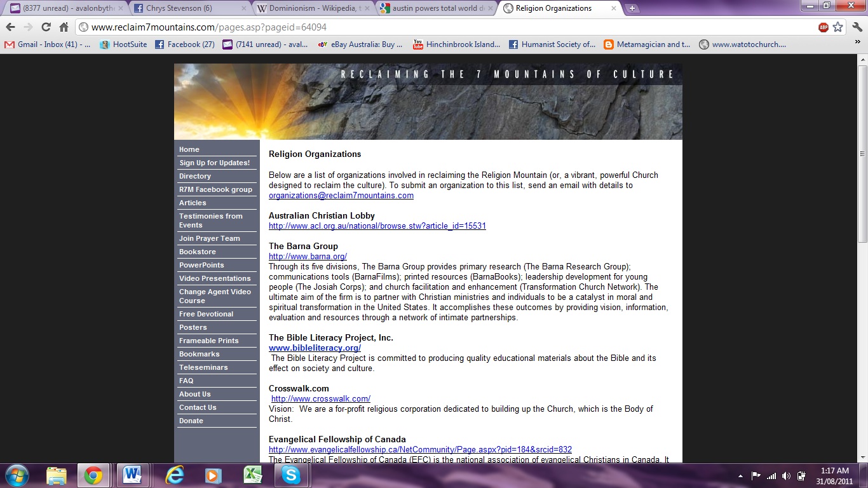Open a new browser tab

pyautogui.click(x=632, y=8)
